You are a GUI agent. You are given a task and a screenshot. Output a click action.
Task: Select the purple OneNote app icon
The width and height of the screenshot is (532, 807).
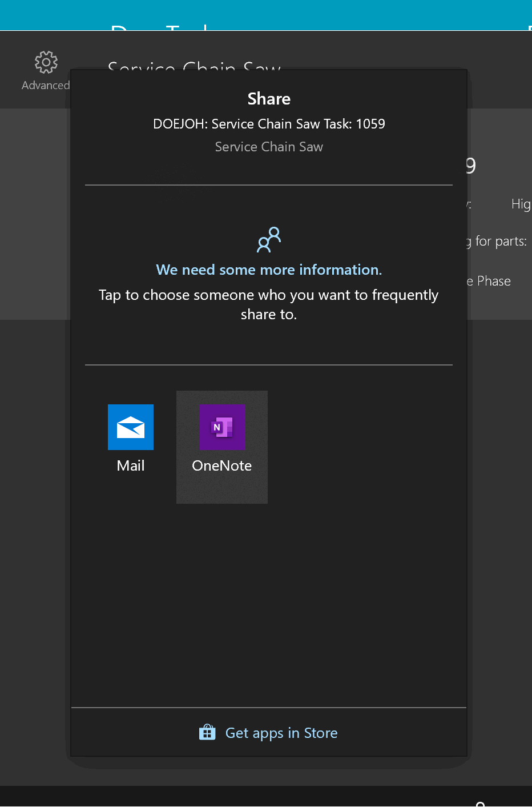pos(222,427)
